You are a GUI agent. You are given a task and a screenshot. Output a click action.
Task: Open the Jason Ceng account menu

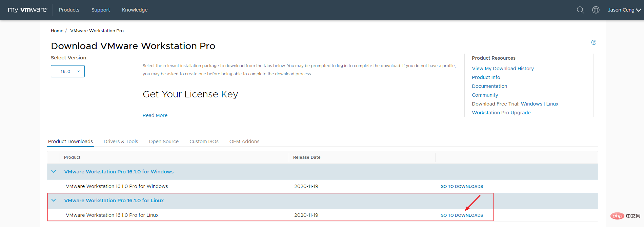pyautogui.click(x=624, y=10)
